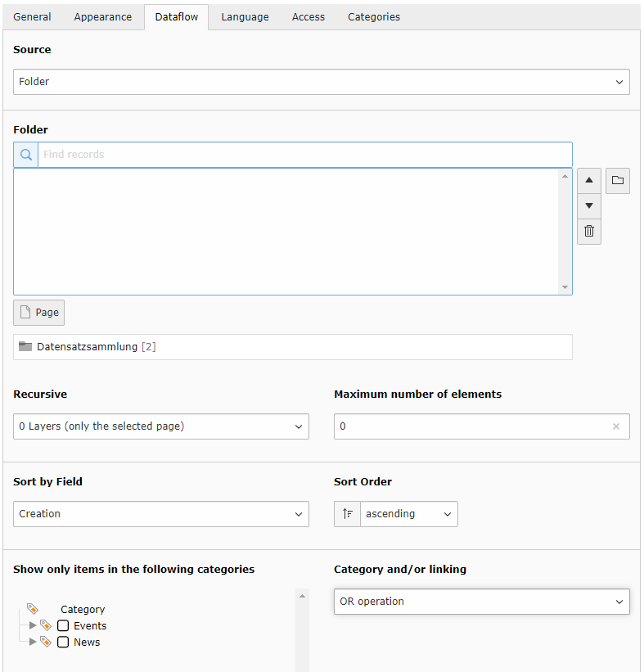Screen dimensions: 644x672
Task: Click the Find records search field
Action: coord(304,155)
